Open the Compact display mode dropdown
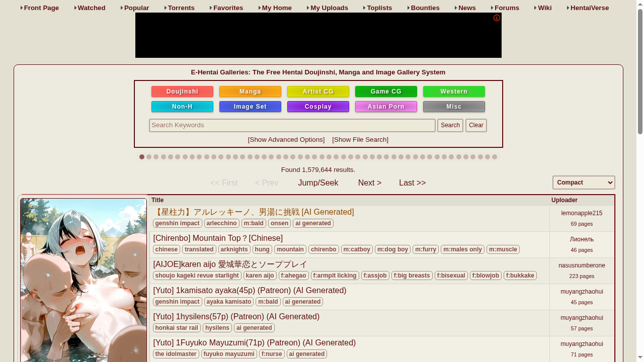644x362 pixels. tap(584, 183)
